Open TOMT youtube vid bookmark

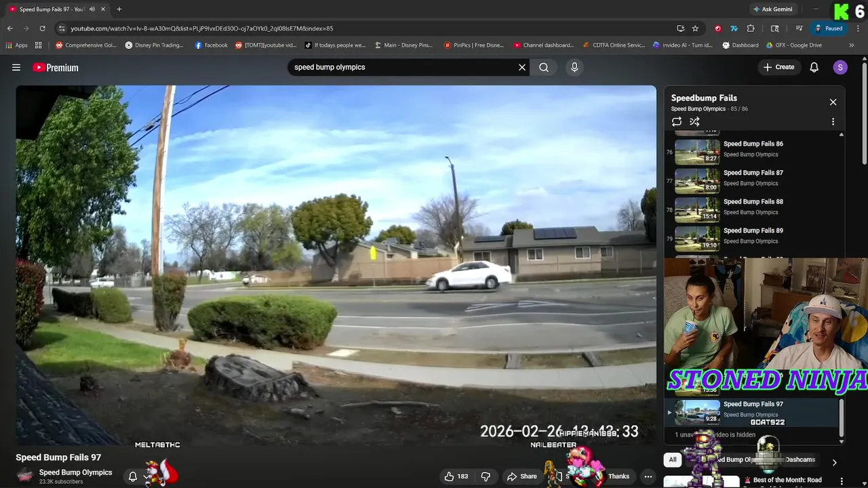tap(266, 45)
